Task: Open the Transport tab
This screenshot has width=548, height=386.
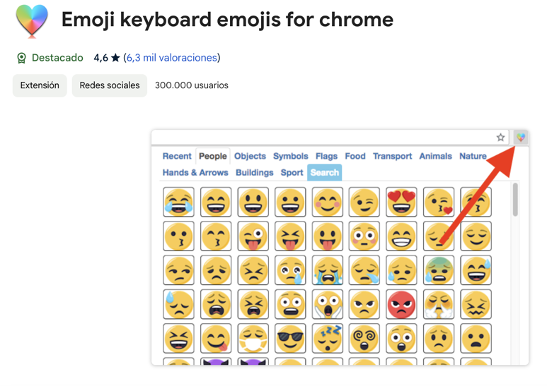Action: point(392,156)
